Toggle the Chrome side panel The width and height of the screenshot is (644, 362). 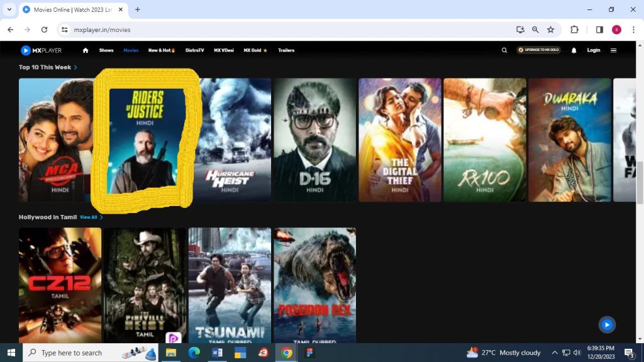tap(599, 30)
